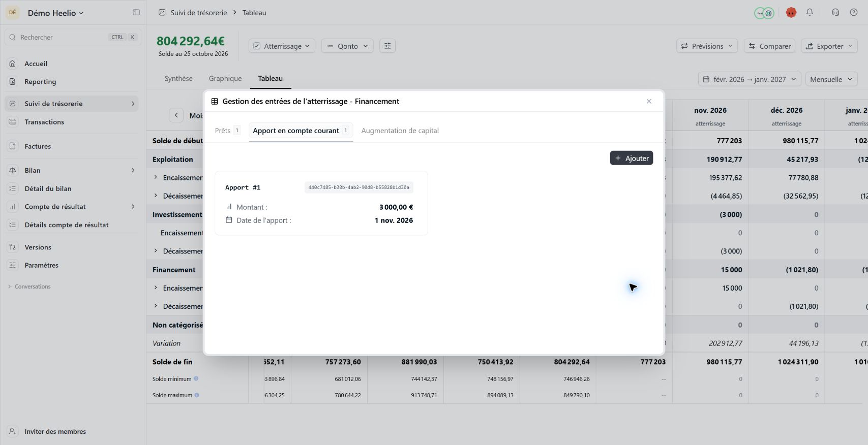
Task: Expand Compte de résultat sidebar item
Action: (x=133, y=207)
